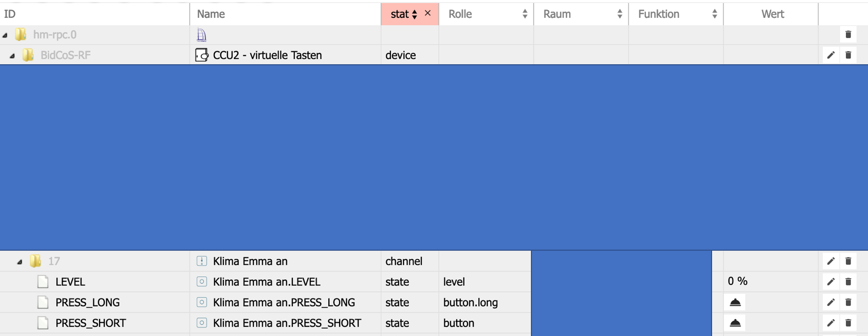The width and height of the screenshot is (868, 336).
Task: Open the Rolle filter dropdown
Action: coord(525,14)
